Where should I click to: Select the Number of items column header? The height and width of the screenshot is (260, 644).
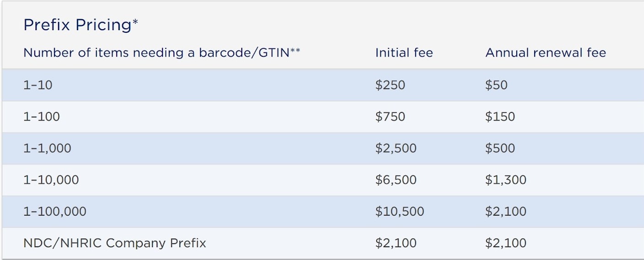tap(162, 53)
